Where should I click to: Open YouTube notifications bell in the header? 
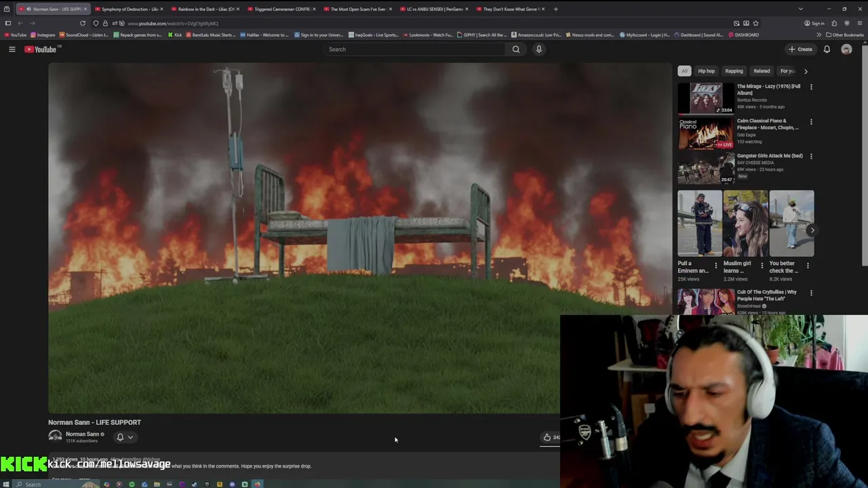click(827, 49)
